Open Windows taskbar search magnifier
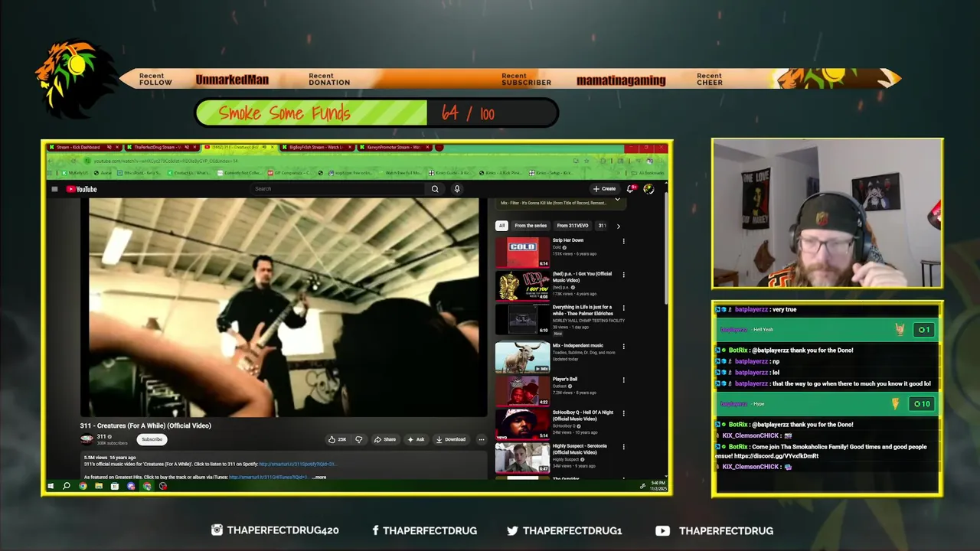The image size is (980, 551). 67,486
